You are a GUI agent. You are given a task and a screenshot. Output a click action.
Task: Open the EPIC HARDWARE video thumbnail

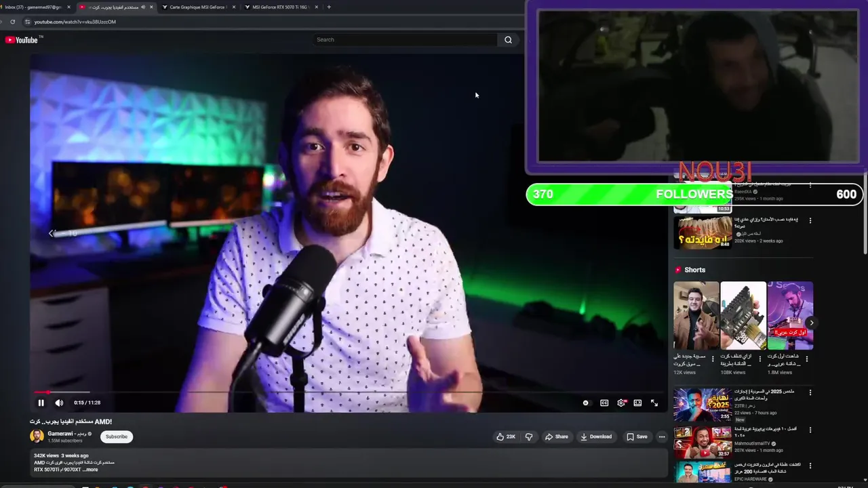(703, 472)
